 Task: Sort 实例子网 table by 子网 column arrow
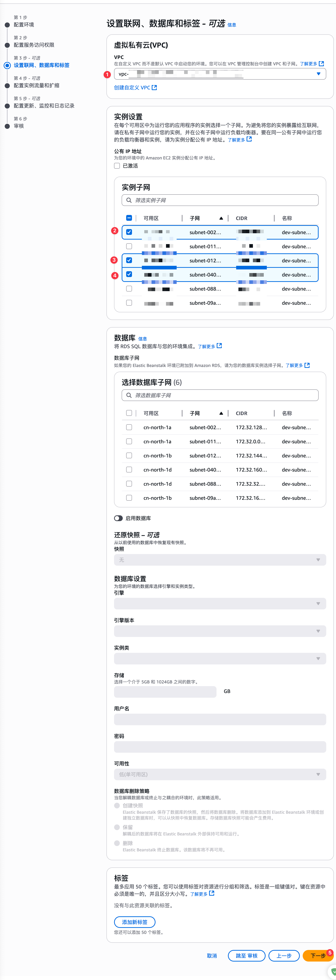[221, 218]
